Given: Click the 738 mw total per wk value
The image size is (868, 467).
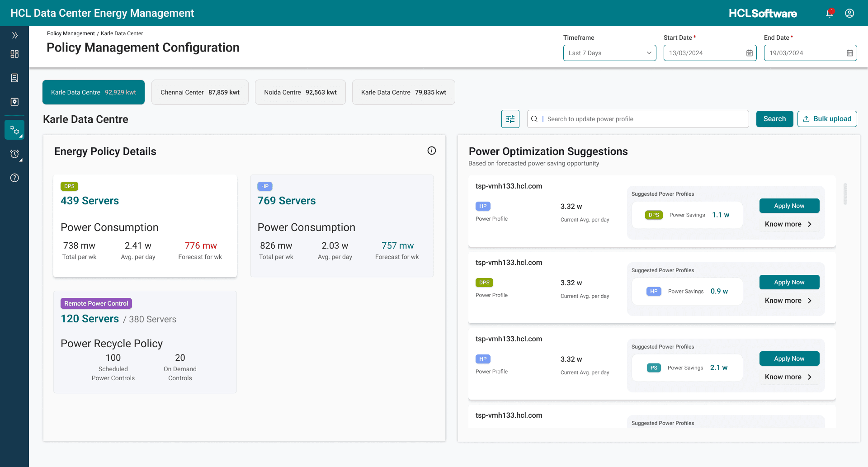Looking at the screenshot, I should tap(79, 245).
